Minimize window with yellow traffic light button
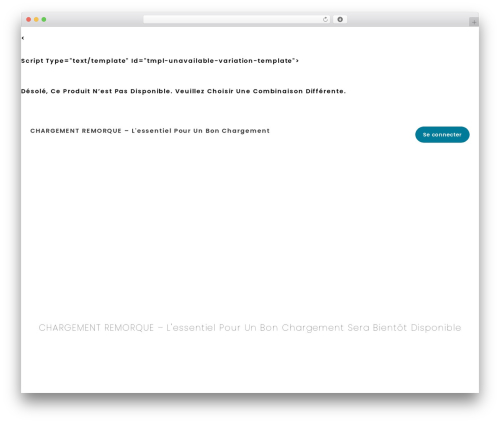The width and height of the screenshot is (500, 423). (x=36, y=20)
